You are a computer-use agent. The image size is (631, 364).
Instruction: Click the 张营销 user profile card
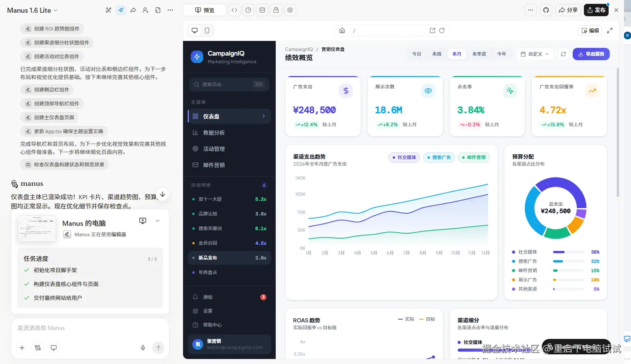pyautogui.click(x=229, y=344)
